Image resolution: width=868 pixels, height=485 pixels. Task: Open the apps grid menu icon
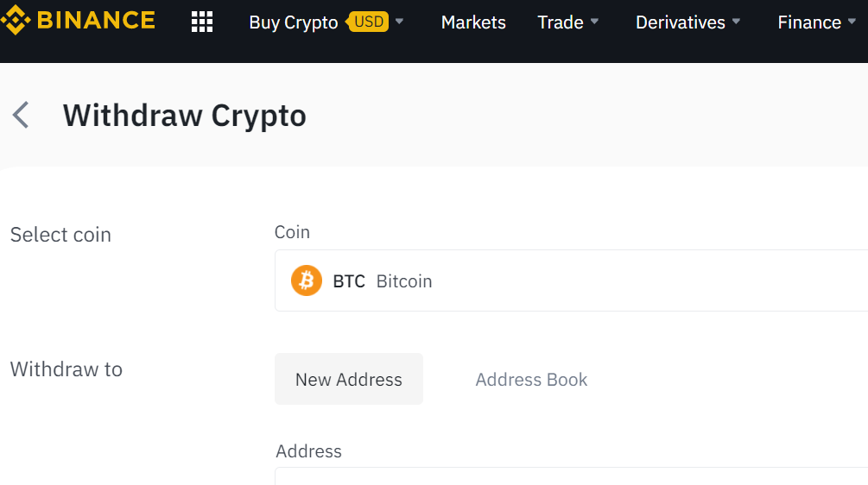pyautogui.click(x=202, y=22)
